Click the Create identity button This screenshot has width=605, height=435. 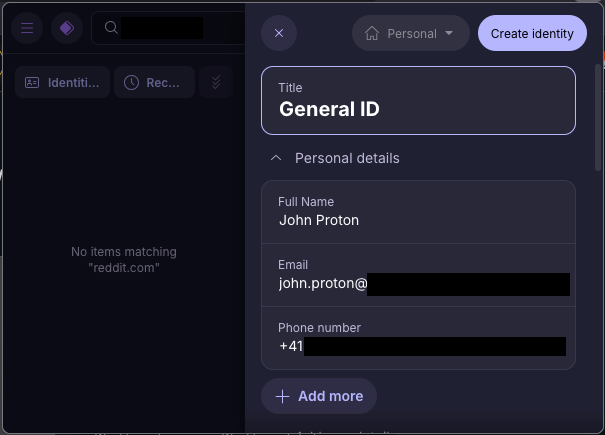(532, 33)
